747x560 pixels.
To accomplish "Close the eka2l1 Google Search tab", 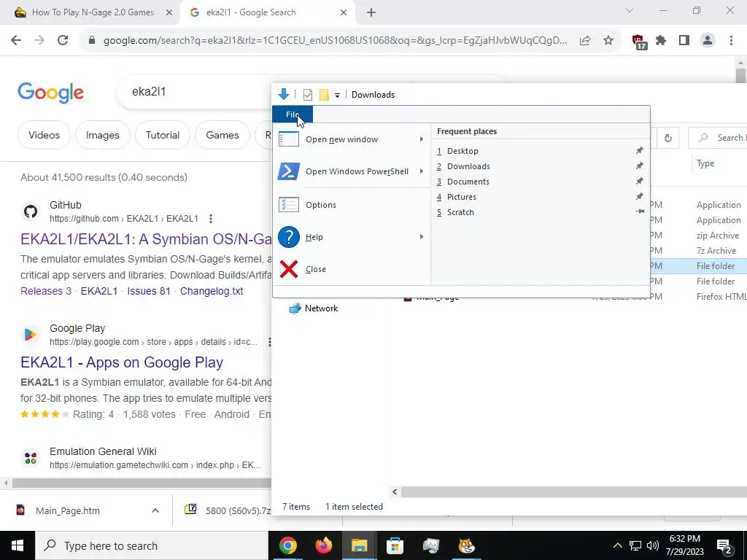I will click(x=344, y=13).
